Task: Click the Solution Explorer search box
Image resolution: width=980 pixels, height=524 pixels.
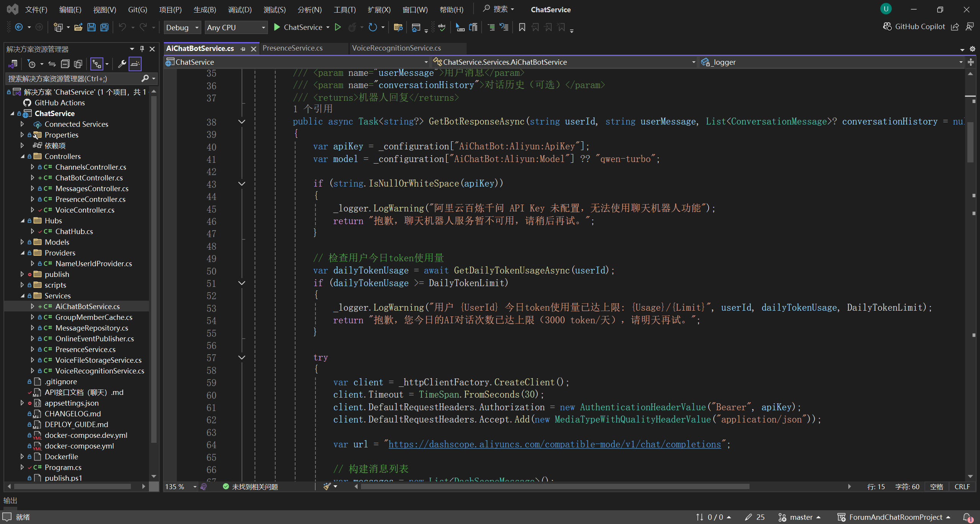Action: click(x=69, y=79)
